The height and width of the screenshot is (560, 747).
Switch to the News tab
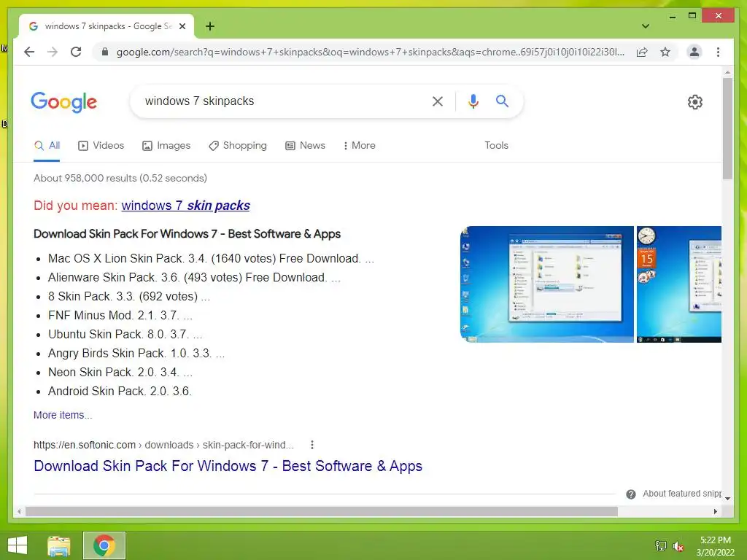coord(306,146)
